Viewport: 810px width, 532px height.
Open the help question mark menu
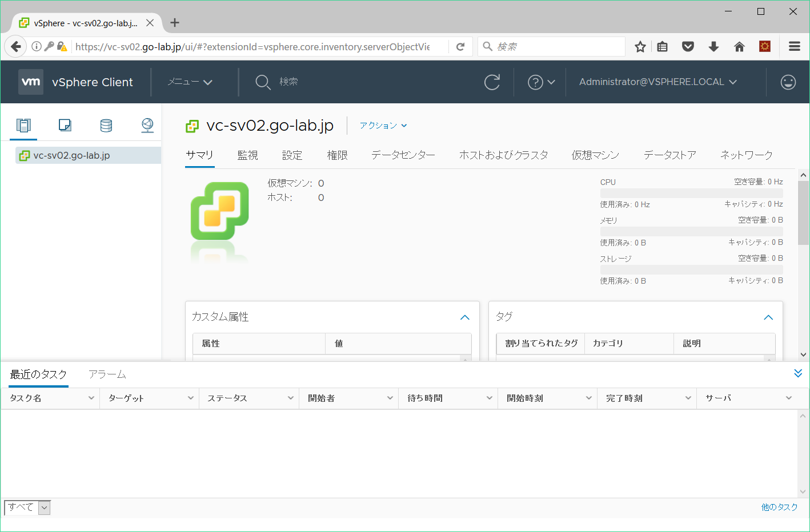(541, 82)
